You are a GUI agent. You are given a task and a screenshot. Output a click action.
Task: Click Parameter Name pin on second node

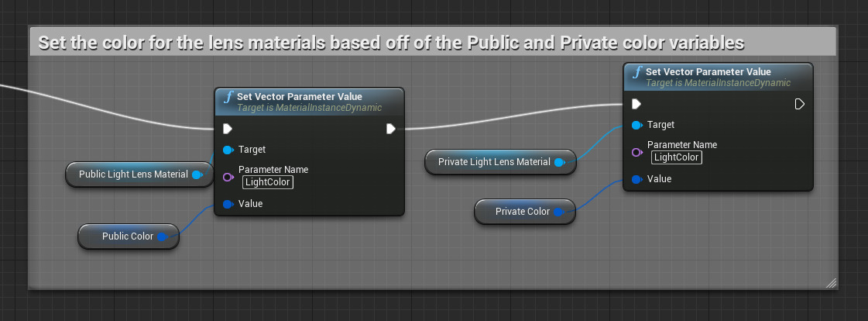636,152
